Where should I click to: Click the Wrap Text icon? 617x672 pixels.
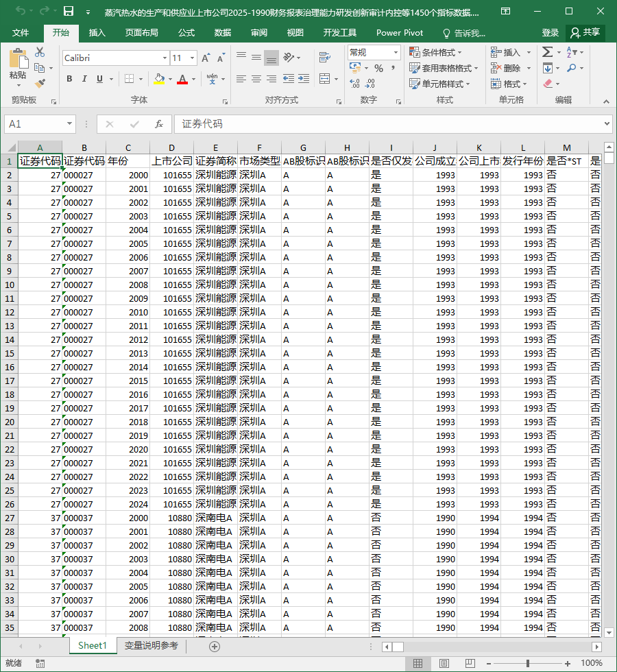325,58
